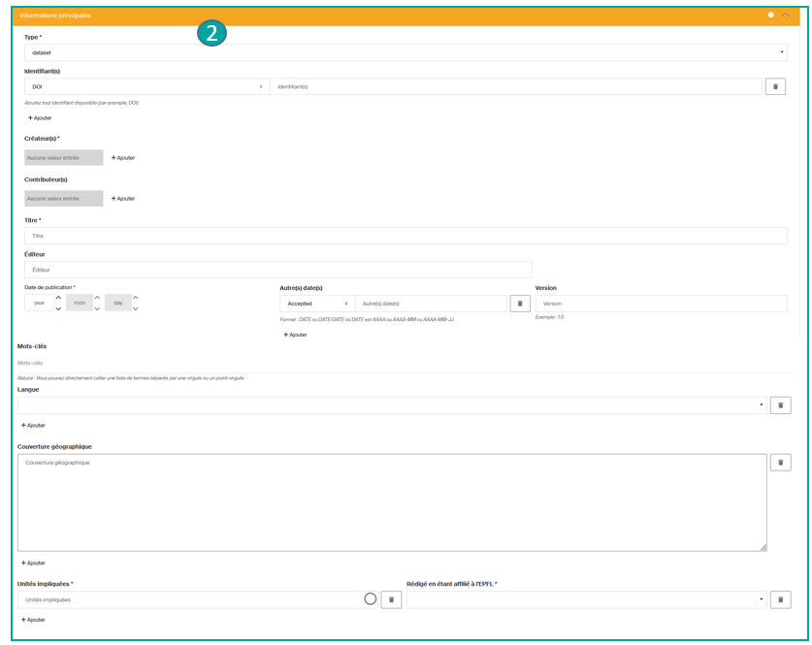
Task: Click the white dot in orange header
Action: (x=770, y=16)
